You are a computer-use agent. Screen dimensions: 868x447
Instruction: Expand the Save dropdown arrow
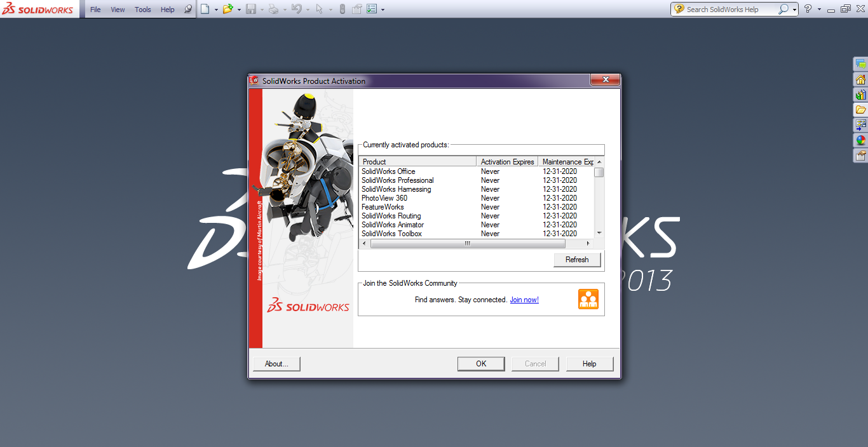262,10
